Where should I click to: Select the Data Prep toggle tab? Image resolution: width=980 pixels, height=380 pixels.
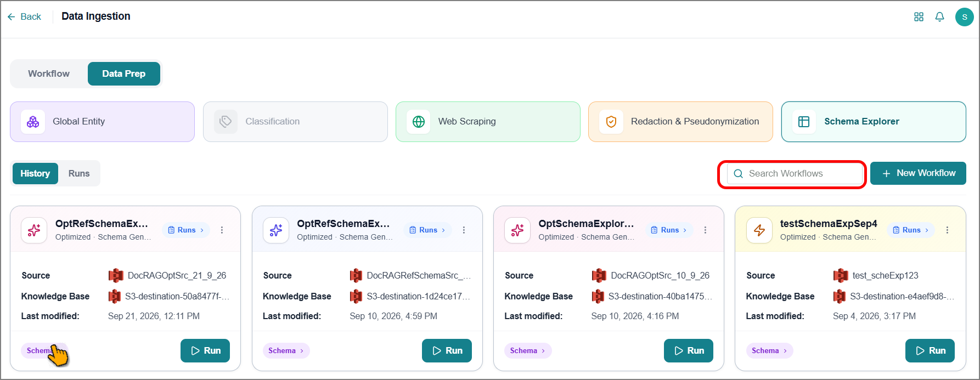click(x=124, y=73)
